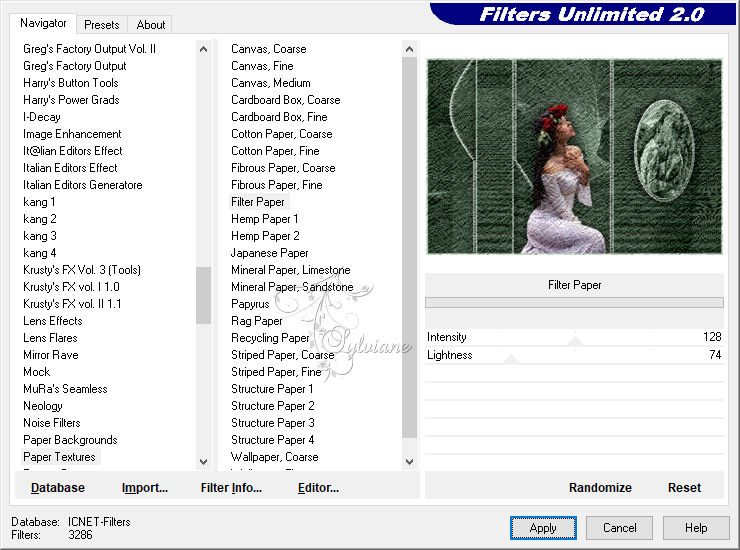740x550 pixels.
Task: Choose kang 1 in category list
Action: coord(39,202)
